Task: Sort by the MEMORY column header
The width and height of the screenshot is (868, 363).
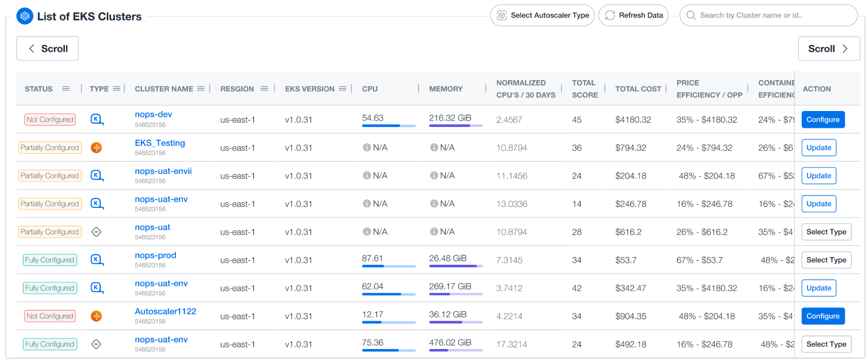Action: pyautogui.click(x=446, y=89)
